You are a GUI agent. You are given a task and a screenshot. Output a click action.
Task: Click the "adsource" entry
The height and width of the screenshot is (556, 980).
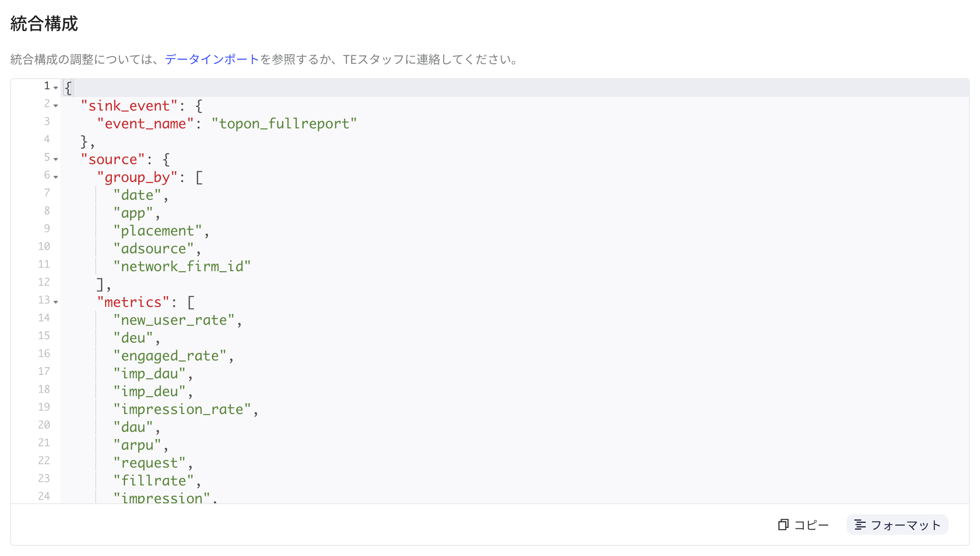(153, 249)
